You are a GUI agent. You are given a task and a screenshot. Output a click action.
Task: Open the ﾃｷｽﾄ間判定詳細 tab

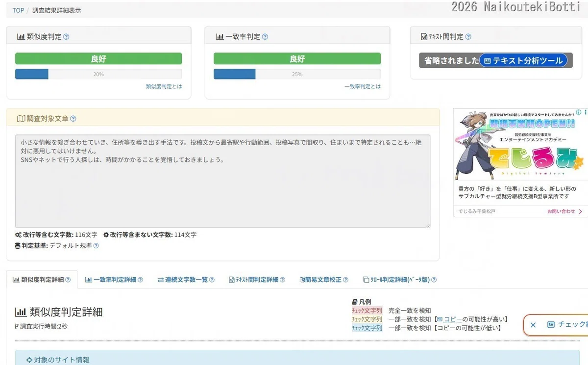[x=257, y=280]
